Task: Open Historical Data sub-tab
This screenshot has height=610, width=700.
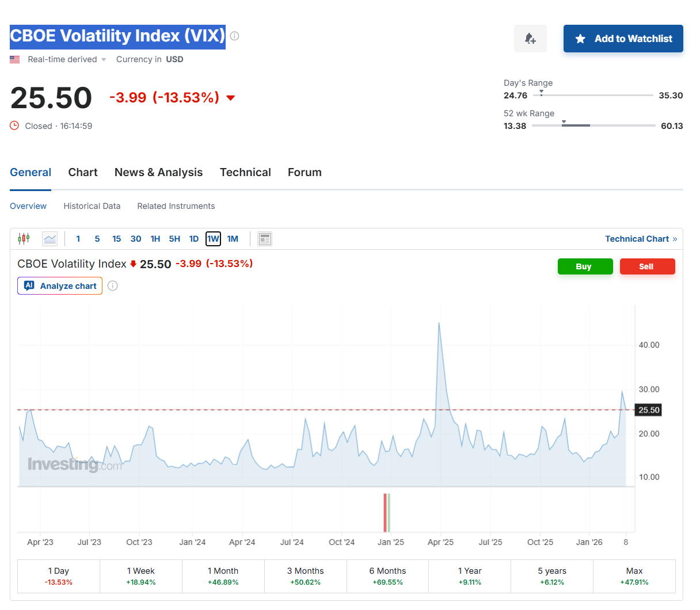Action: 92,206
